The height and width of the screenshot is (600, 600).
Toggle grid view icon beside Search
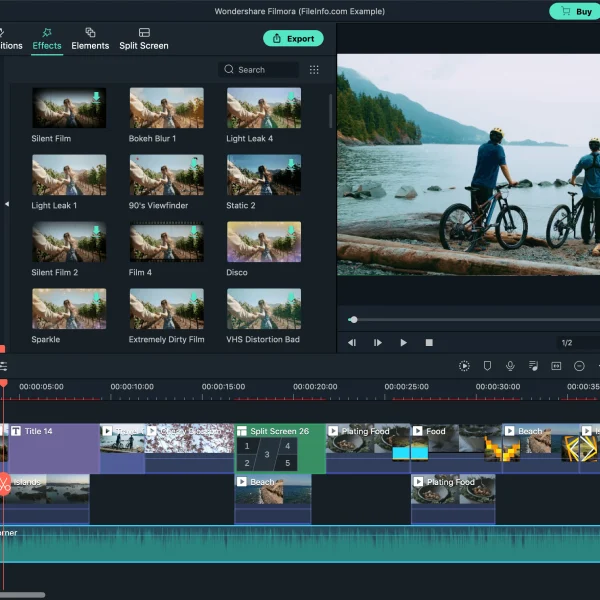pyautogui.click(x=314, y=70)
